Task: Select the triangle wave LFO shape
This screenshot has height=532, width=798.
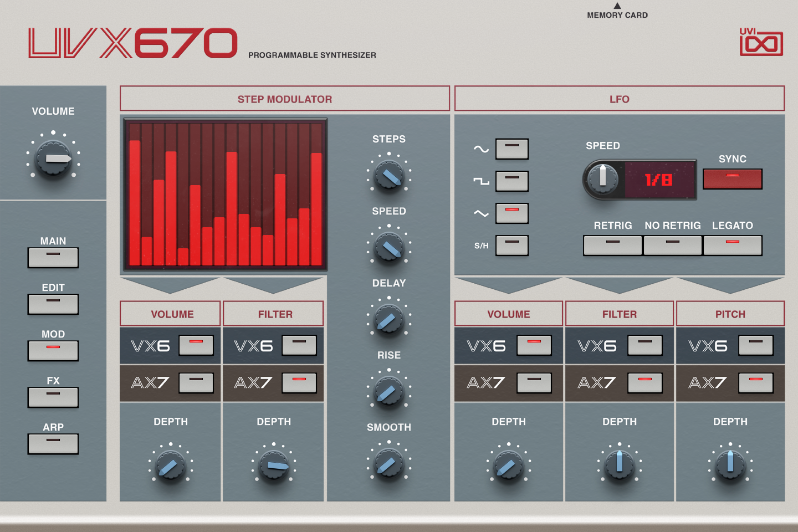Action: pos(511,213)
